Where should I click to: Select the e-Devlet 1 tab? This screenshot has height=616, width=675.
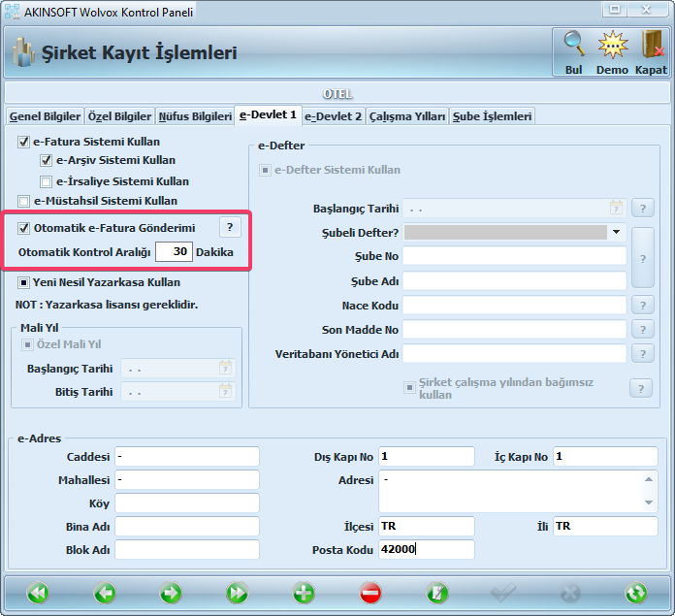coord(268,114)
